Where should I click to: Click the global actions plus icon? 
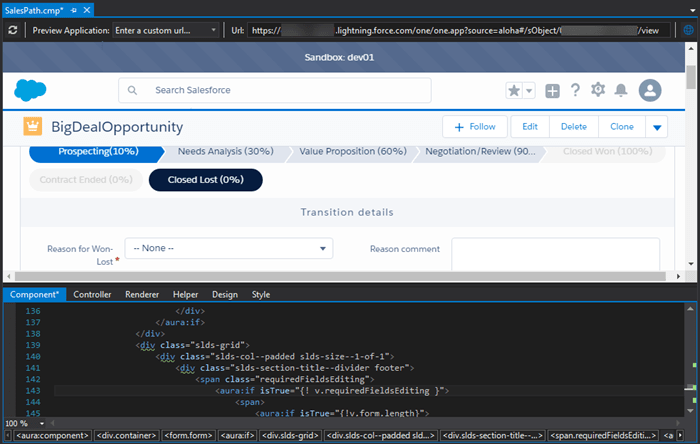pos(552,91)
